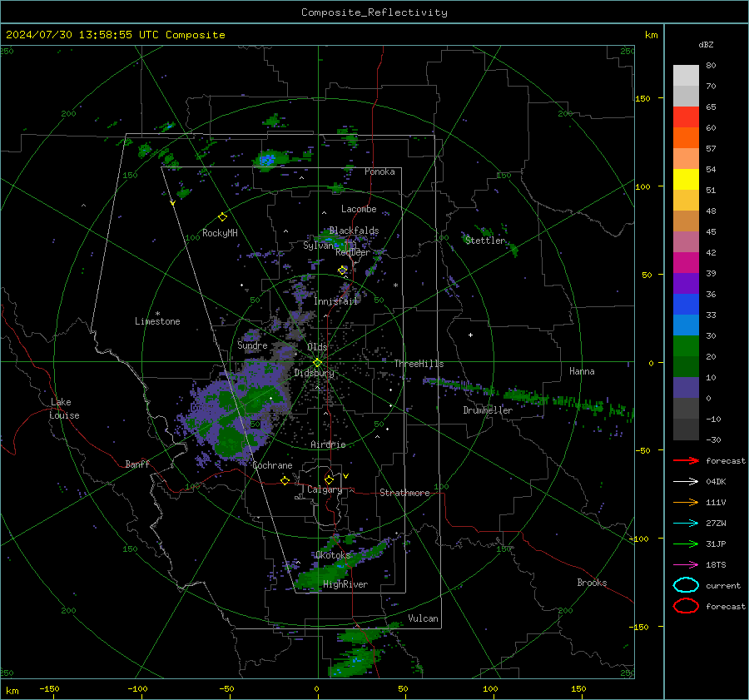Click the white plus marker west of Hanna
Screen dimensions: 749x700
(x=470, y=335)
